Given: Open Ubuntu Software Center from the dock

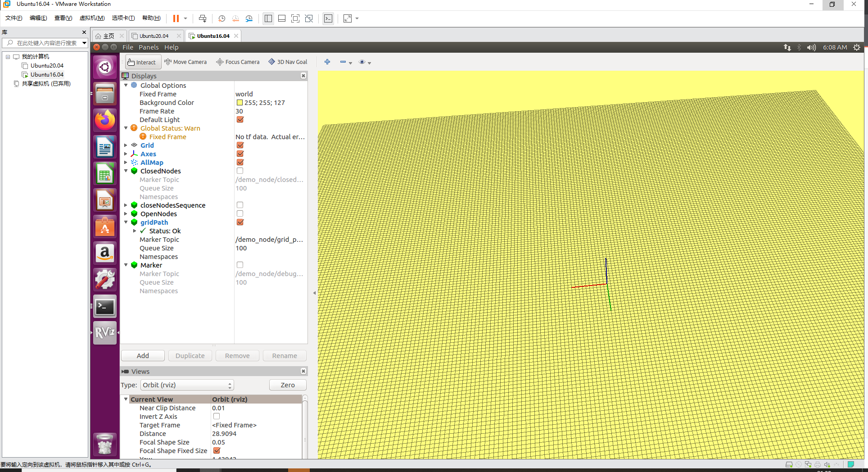Looking at the screenshot, I should tap(105, 227).
